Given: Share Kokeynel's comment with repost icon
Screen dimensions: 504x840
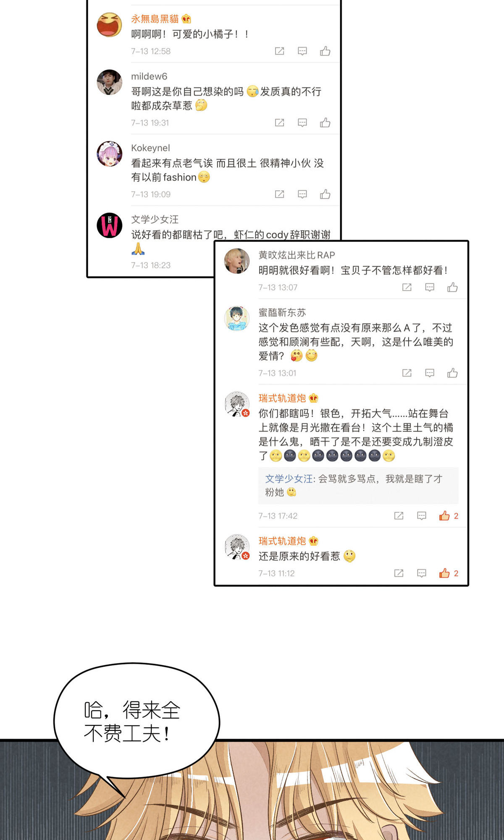Looking at the screenshot, I should 279,194.
